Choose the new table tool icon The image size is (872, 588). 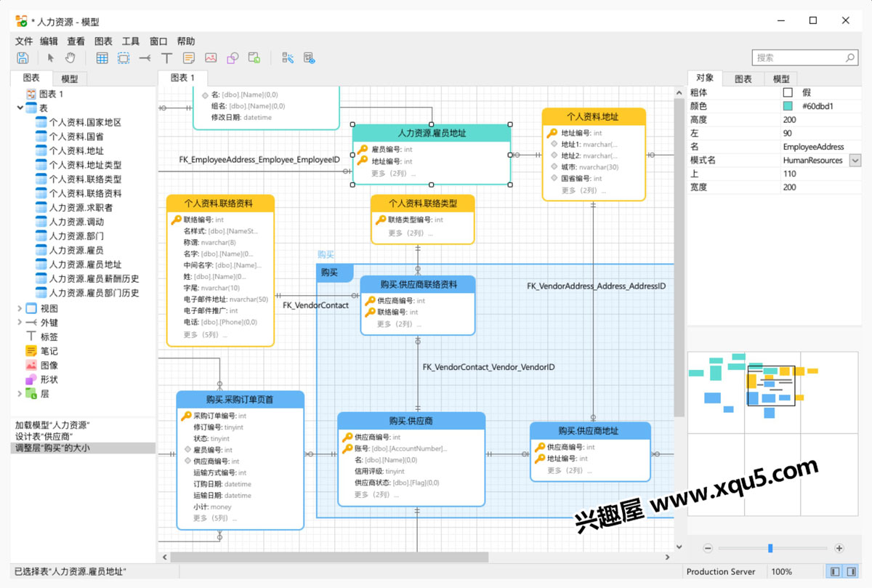[102, 58]
